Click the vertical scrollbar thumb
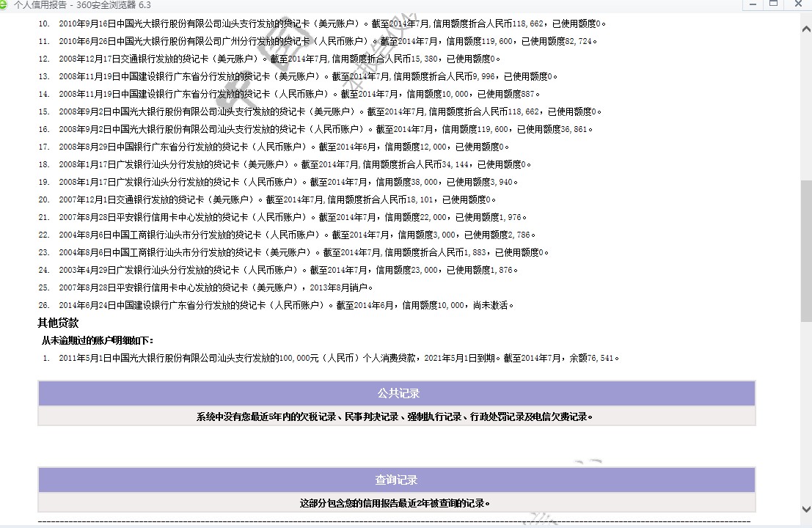The width and height of the screenshot is (812, 528). 806,251
